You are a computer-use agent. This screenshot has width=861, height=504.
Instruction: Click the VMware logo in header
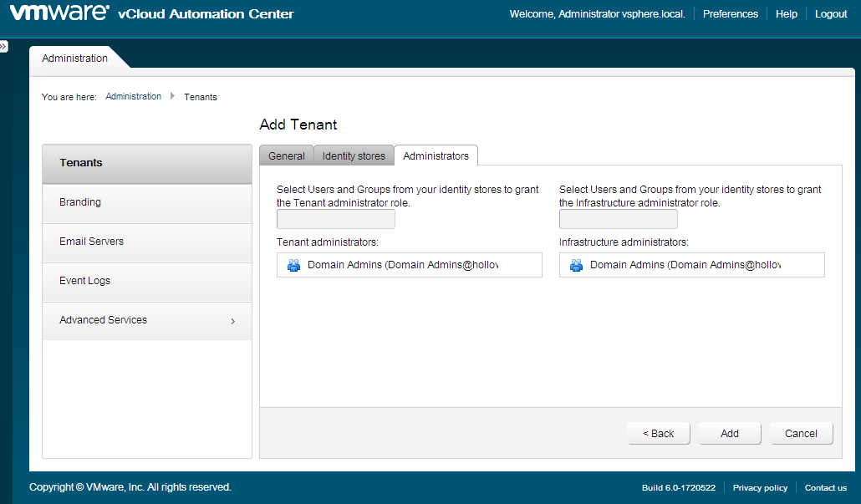[x=59, y=13]
